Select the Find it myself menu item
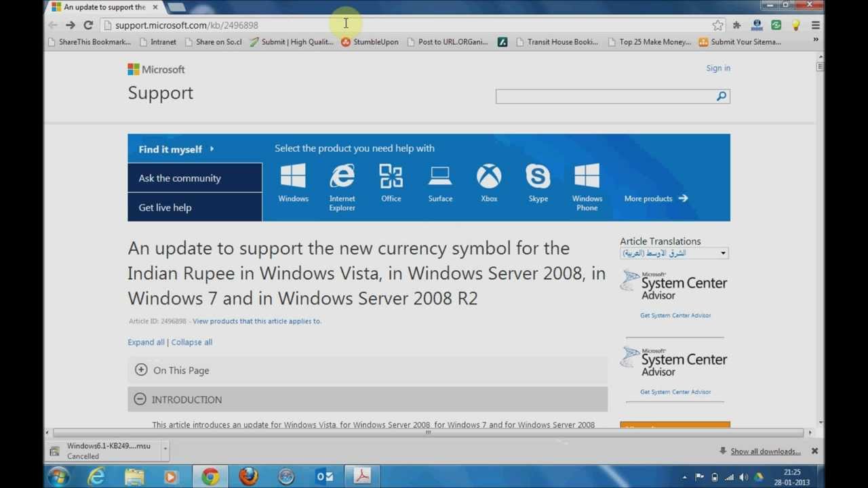Image resolution: width=868 pixels, height=488 pixels. coord(195,148)
